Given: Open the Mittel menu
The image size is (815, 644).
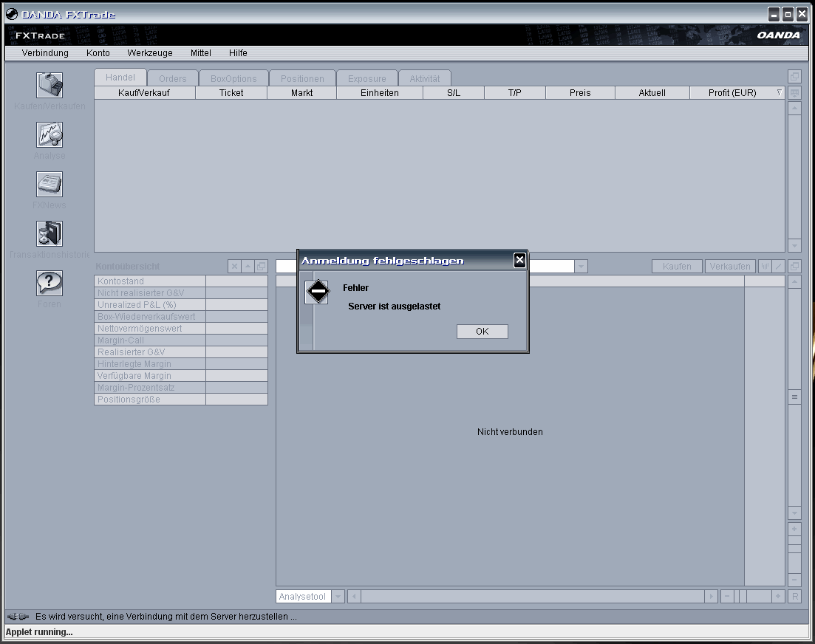Looking at the screenshot, I should click(x=201, y=53).
